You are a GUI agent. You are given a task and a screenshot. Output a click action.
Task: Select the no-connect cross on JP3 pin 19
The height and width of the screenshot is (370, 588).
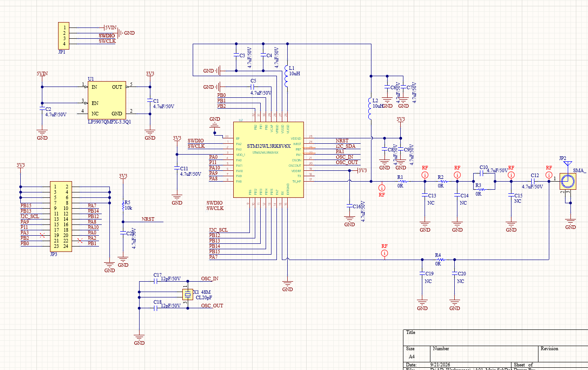click(42, 235)
